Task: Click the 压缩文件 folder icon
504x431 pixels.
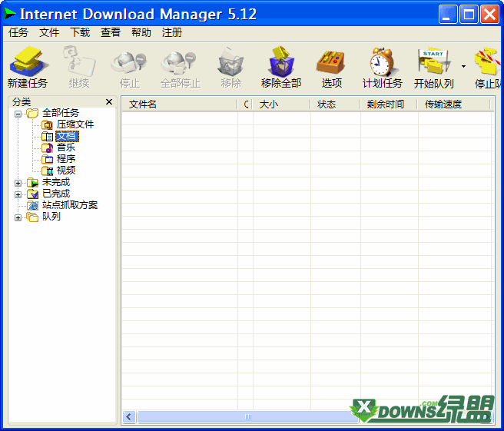Action: point(48,124)
